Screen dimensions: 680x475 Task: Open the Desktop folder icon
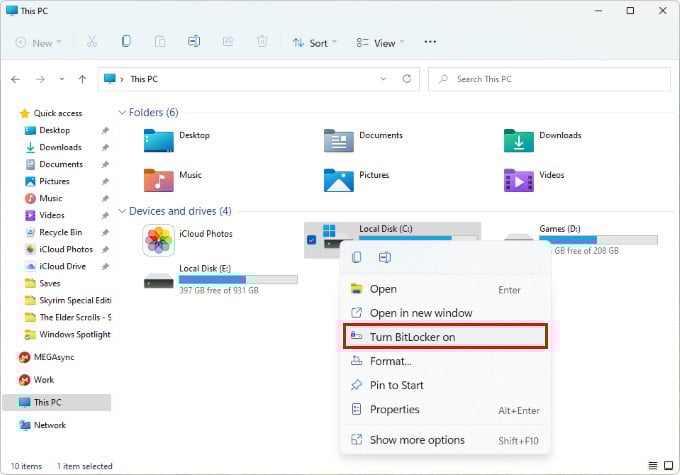pos(159,141)
